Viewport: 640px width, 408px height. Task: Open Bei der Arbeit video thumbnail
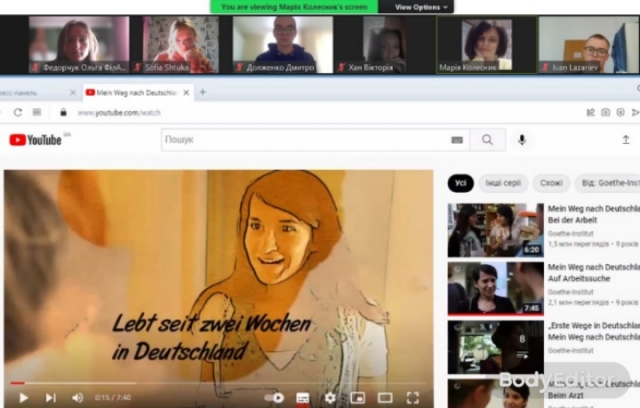(x=496, y=230)
